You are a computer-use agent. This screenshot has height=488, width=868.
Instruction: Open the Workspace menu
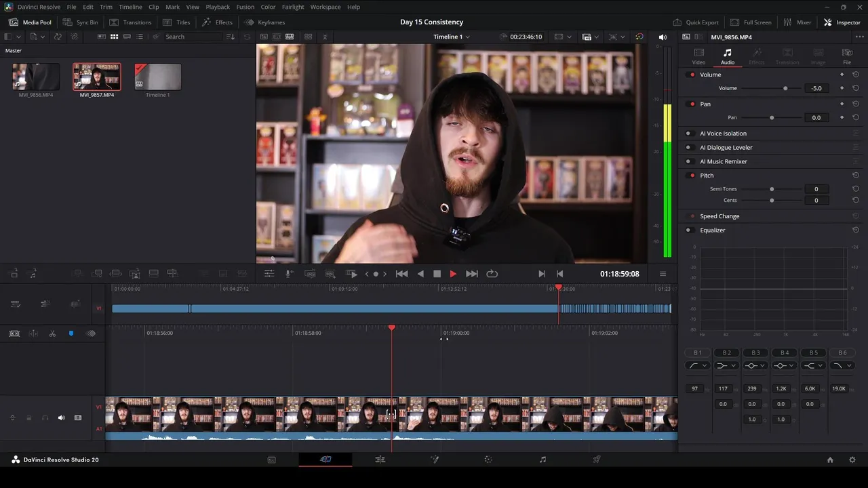(x=325, y=7)
